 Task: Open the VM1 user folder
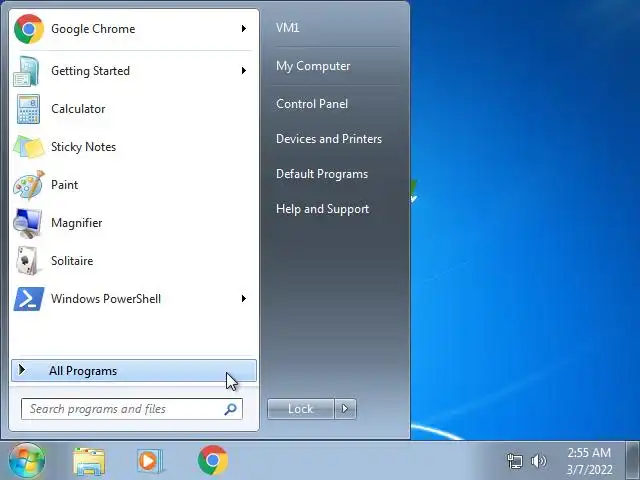(x=288, y=28)
